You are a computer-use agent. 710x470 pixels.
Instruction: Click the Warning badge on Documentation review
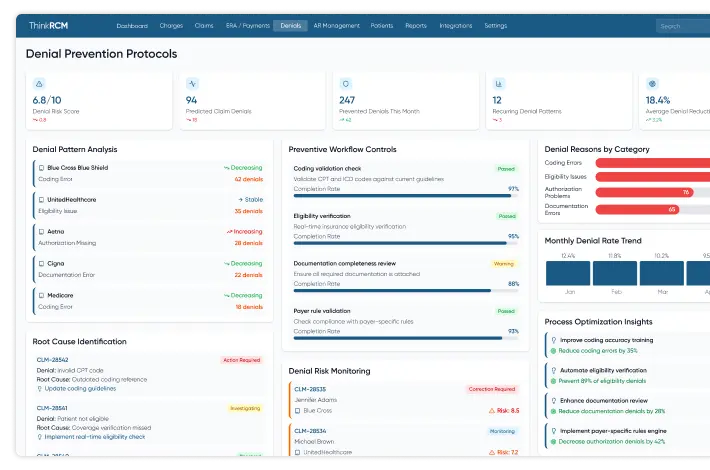coord(504,264)
